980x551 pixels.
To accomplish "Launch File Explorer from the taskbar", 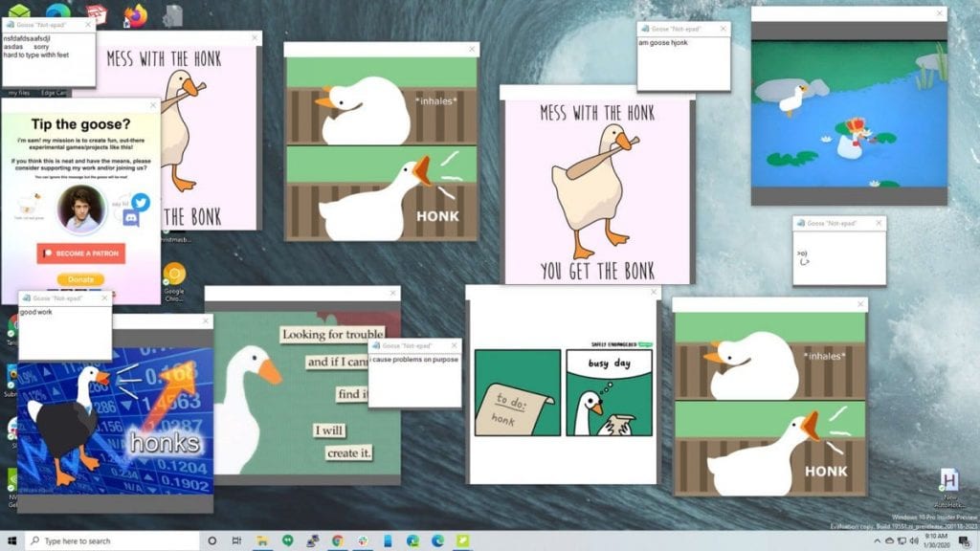I will tap(262, 540).
